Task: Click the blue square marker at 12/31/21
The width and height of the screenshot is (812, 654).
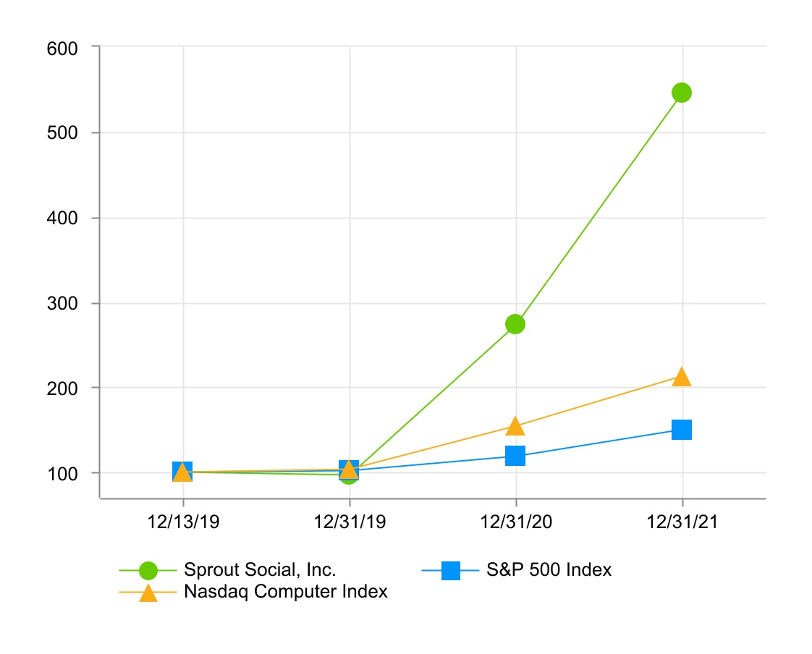Action: point(681,430)
